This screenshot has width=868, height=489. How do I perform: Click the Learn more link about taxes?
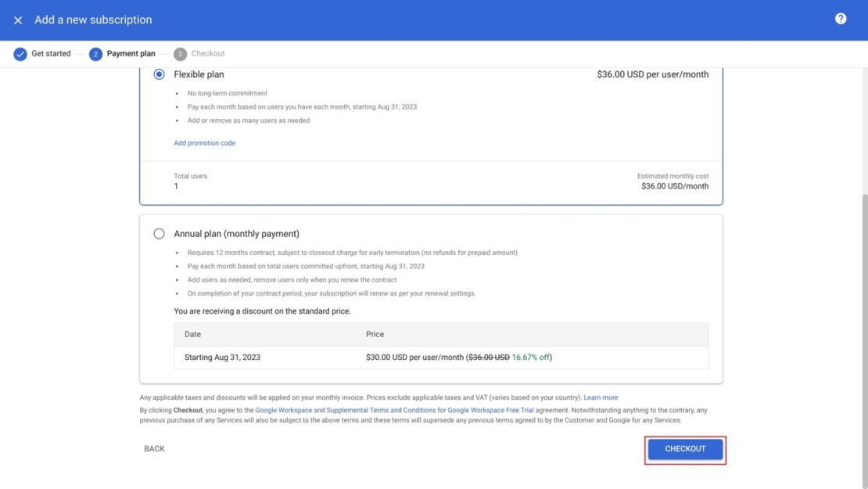click(601, 397)
